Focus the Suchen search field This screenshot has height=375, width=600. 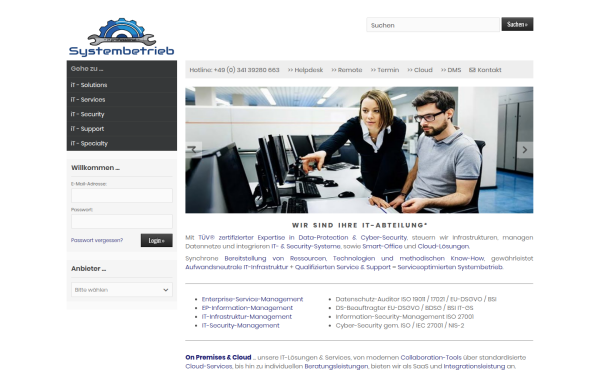coord(433,25)
